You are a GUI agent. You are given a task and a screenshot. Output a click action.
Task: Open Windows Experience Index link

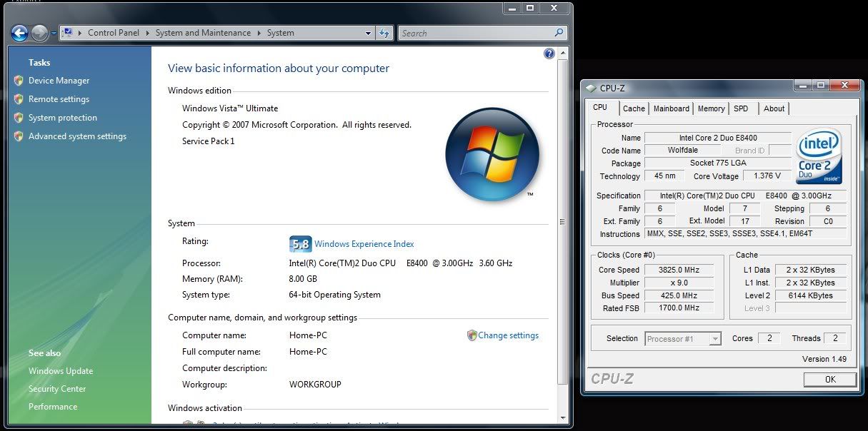[x=364, y=244]
